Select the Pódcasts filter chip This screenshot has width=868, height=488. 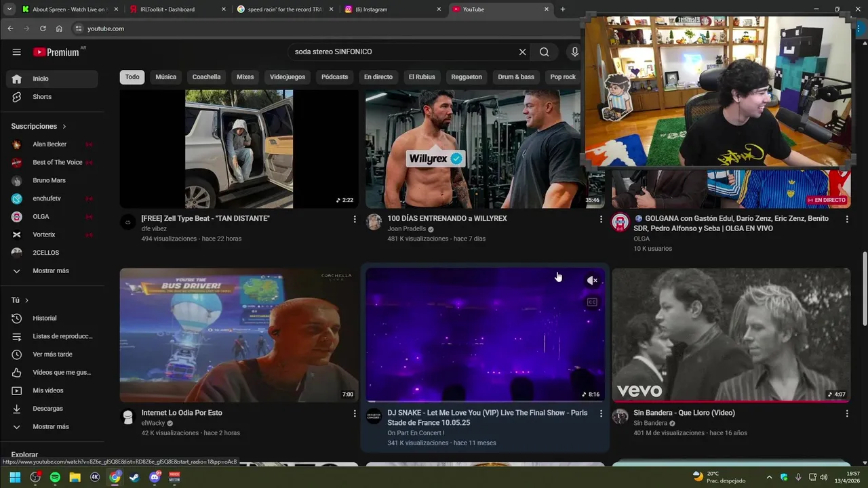(334, 77)
